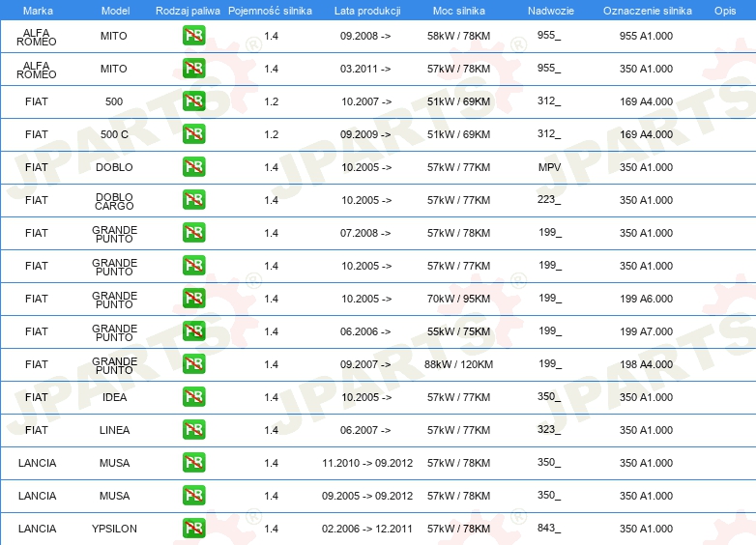Viewport: 756px width, 545px height.
Task: Click the Moc silnika column header
Action: pos(458,11)
